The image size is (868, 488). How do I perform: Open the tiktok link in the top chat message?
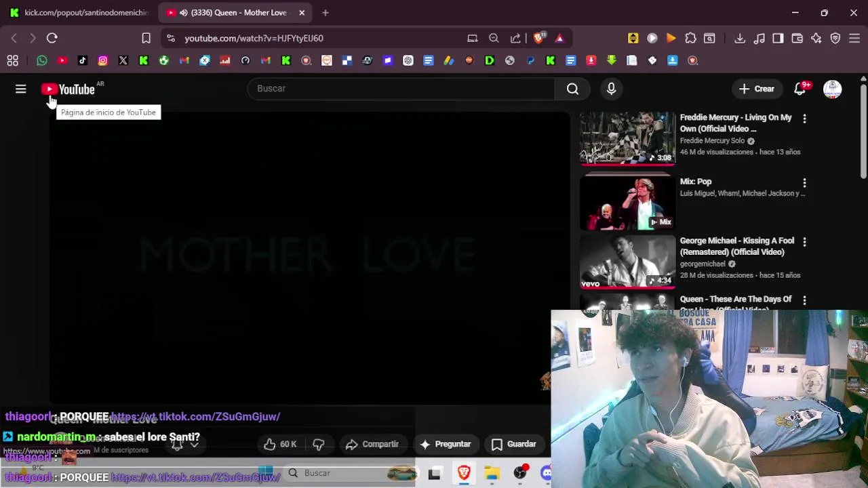coord(195,417)
